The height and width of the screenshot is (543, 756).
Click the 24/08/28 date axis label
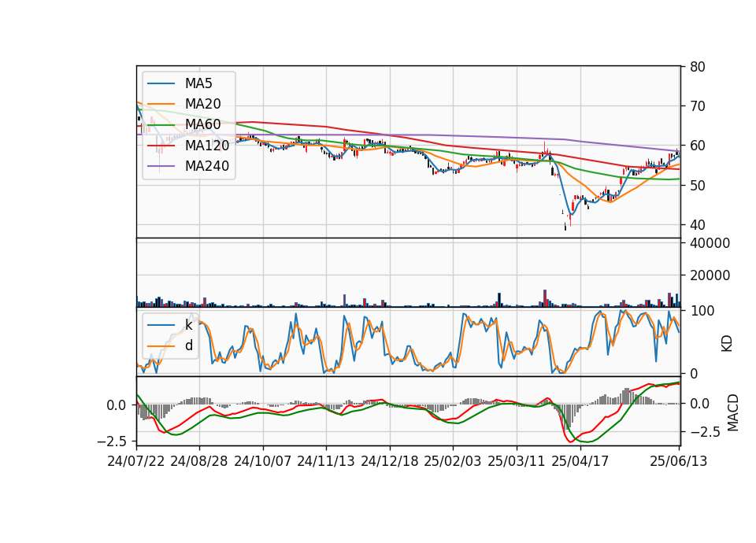pos(199,461)
